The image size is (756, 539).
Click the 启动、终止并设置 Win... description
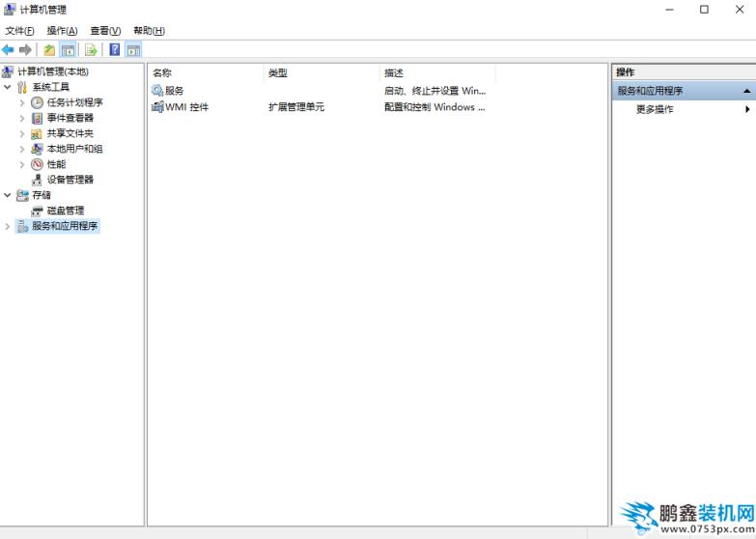(x=434, y=91)
